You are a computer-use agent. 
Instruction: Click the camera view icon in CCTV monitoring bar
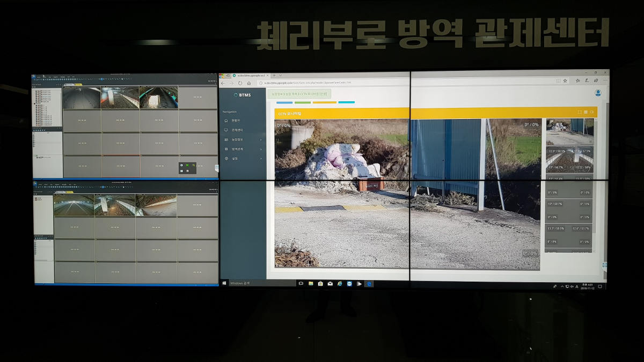pos(592,112)
